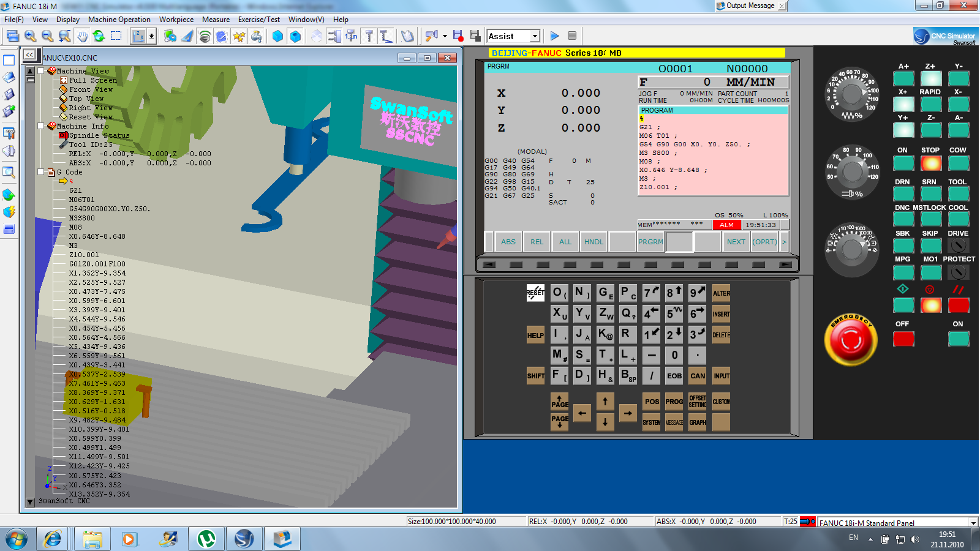Click the red reset button under slashes
Viewport: 980px width, 551px height.
point(959,305)
